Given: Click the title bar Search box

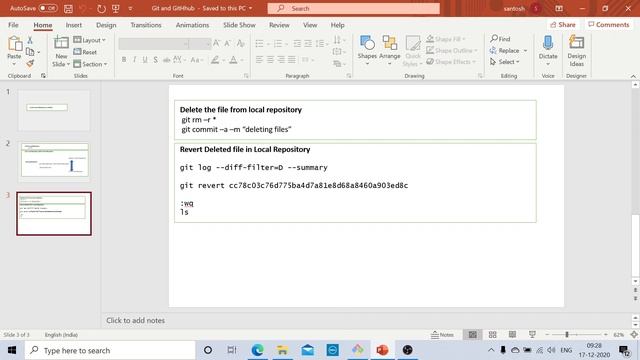Looking at the screenshot, I should [353, 8].
